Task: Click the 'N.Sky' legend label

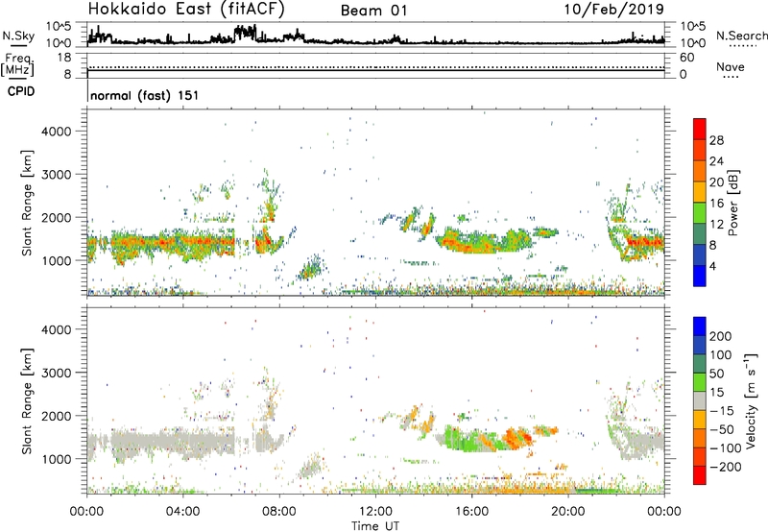Action: coord(18,36)
